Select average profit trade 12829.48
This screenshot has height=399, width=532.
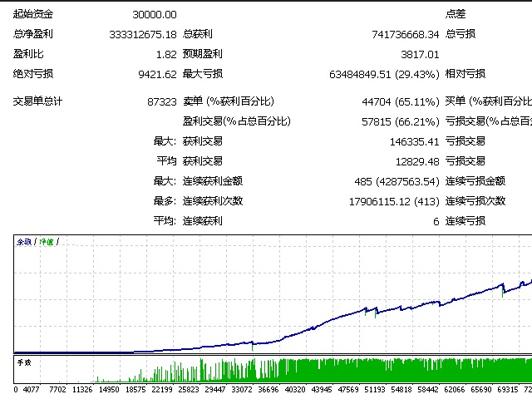pyautogui.click(x=417, y=162)
